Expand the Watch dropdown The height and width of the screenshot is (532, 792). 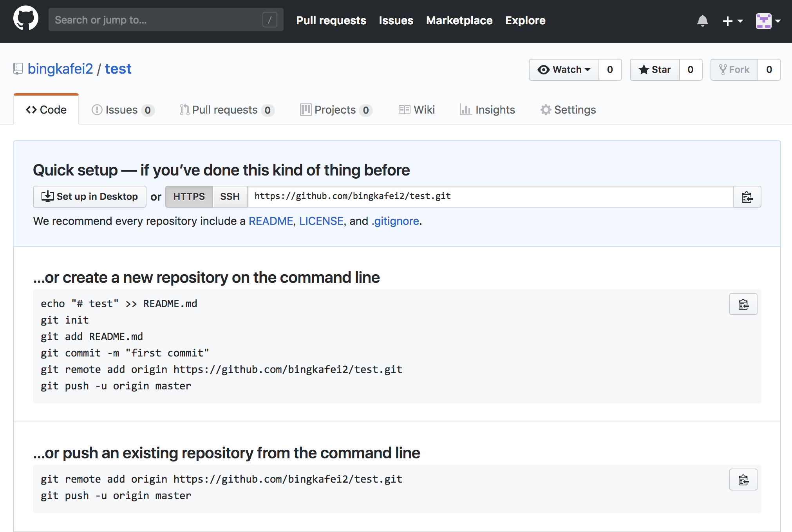pyautogui.click(x=564, y=70)
